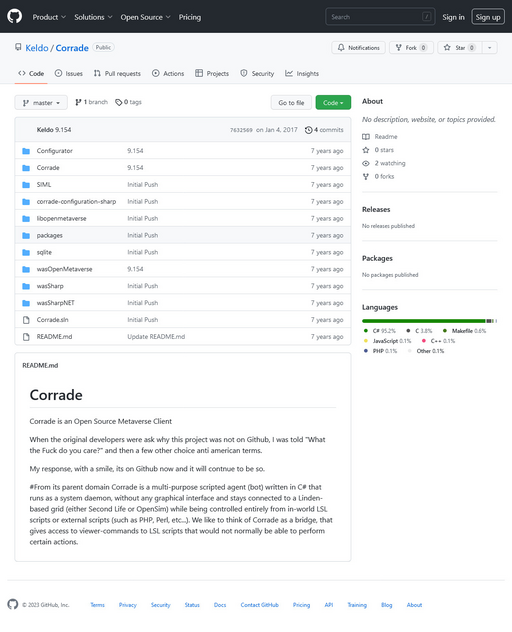Screen dimensions: 512x632
Task: Expand the Product menu
Action: click(x=49, y=17)
